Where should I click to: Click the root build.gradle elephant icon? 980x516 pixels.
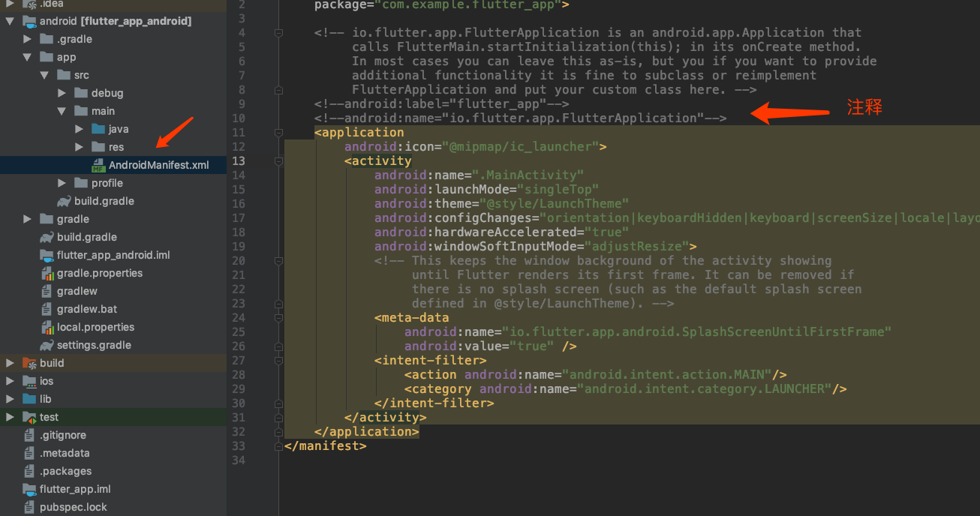click(47, 237)
